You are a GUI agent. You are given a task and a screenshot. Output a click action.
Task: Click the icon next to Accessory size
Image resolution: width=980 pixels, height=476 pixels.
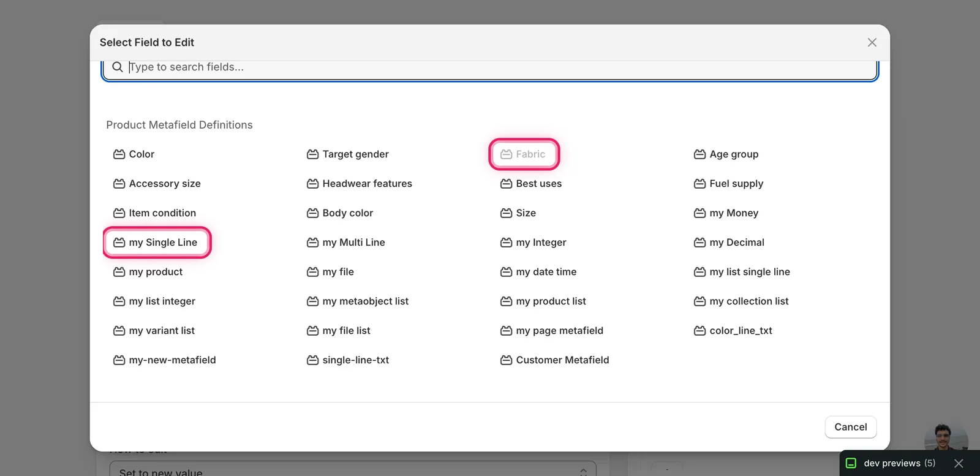(x=119, y=184)
